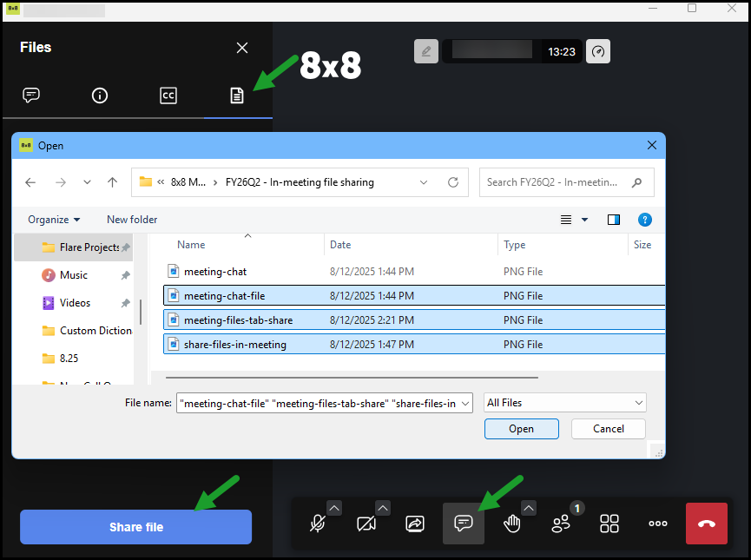Click Open in the file dialog
751x560 pixels.
click(521, 429)
